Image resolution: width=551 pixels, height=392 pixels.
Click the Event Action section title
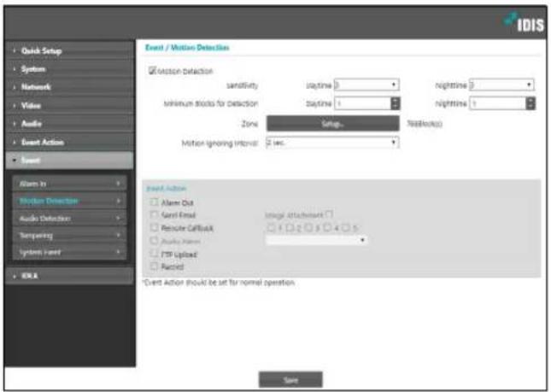pyautogui.click(x=167, y=188)
